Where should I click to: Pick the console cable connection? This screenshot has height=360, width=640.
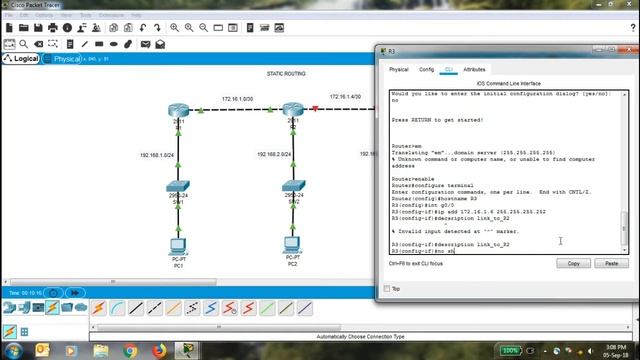pyautogui.click(x=117, y=308)
